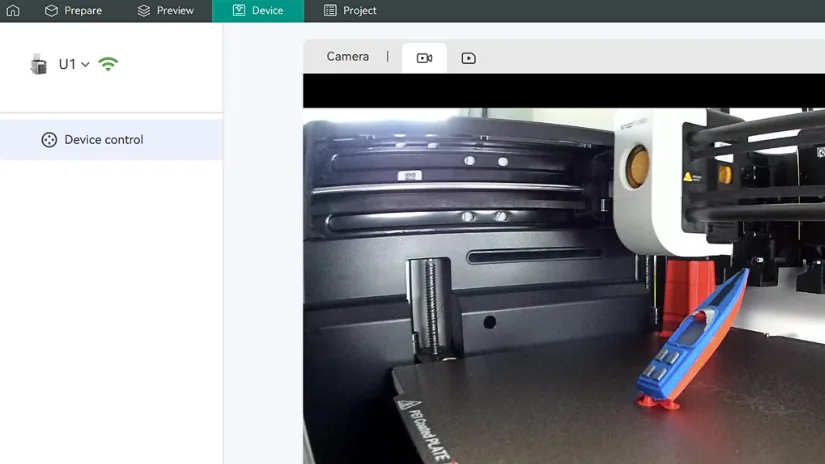
Task: Open Device control in the sidebar
Action: click(111, 139)
